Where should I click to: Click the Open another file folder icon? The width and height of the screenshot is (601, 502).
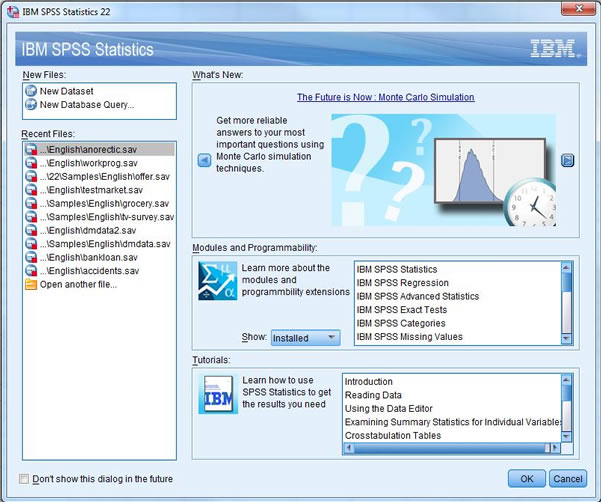click(x=31, y=284)
